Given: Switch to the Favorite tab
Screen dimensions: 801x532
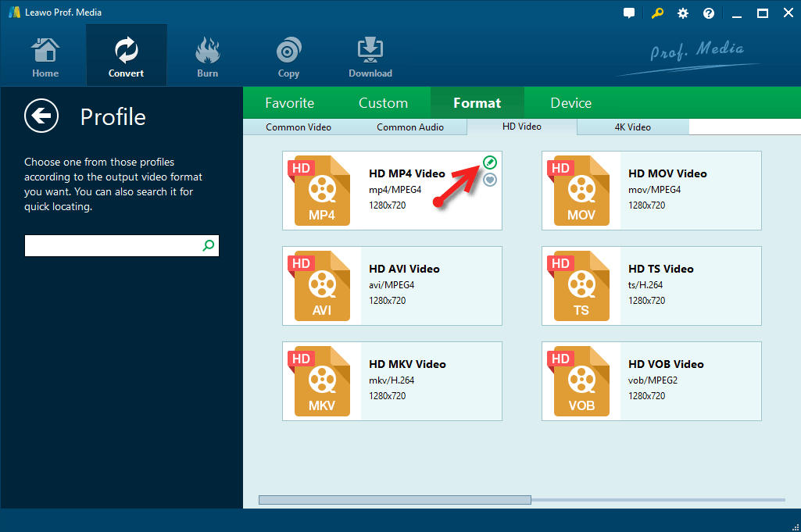Looking at the screenshot, I should 290,103.
